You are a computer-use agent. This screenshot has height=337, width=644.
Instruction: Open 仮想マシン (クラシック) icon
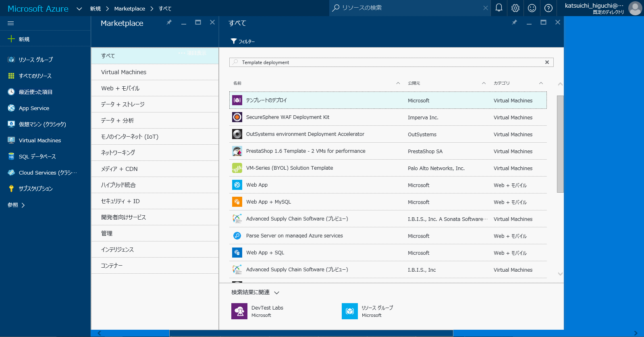(x=11, y=124)
